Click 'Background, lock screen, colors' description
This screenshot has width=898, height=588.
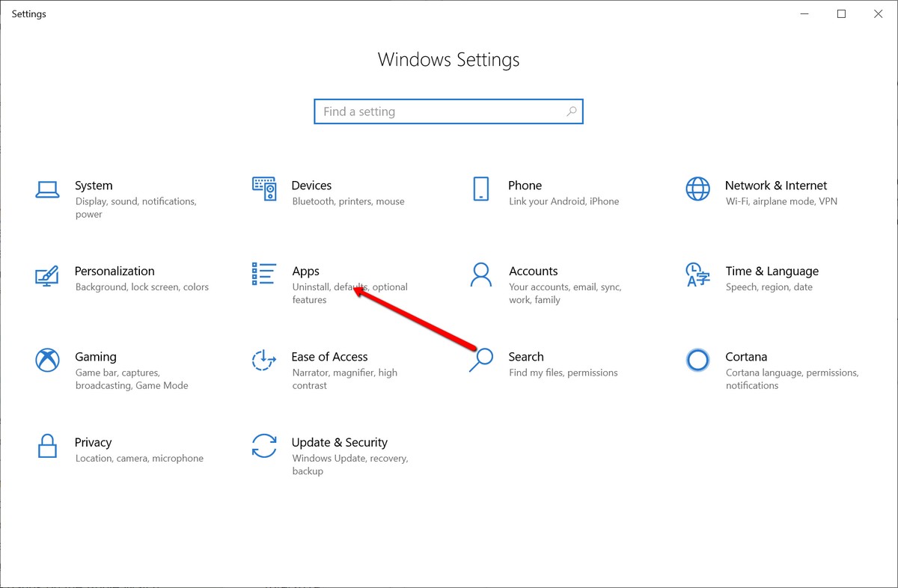coord(142,287)
